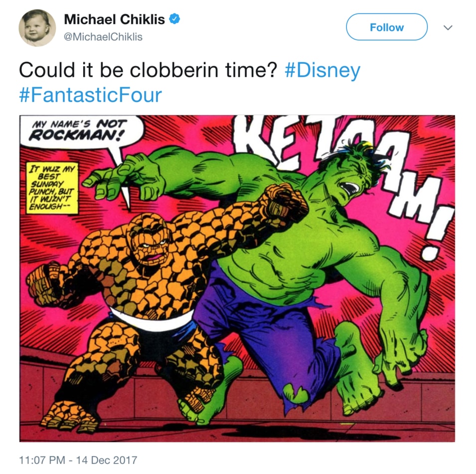Open the #Disney hashtag
Viewport: 476px width, 474px height.
tap(322, 70)
